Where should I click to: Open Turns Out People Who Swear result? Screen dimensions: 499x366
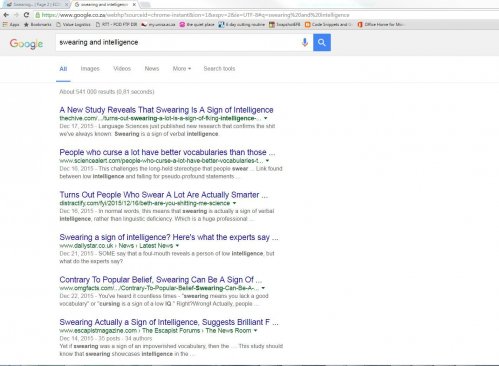point(164,195)
